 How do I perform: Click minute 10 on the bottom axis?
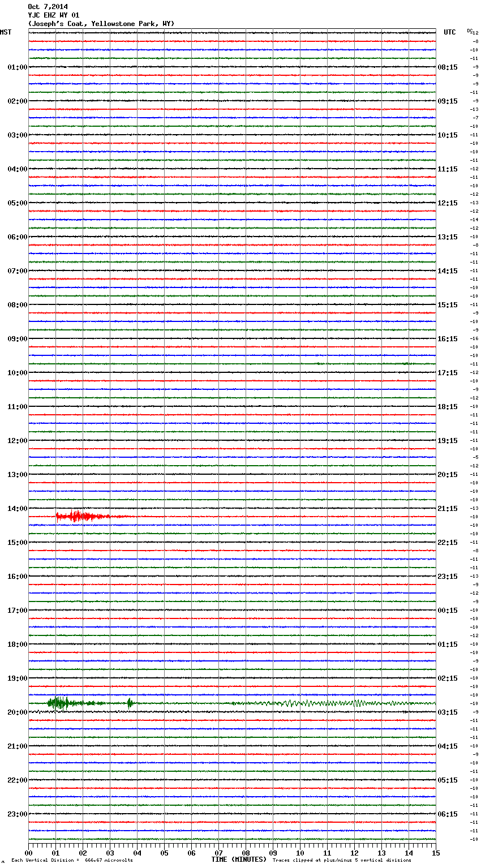tap(300, 853)
